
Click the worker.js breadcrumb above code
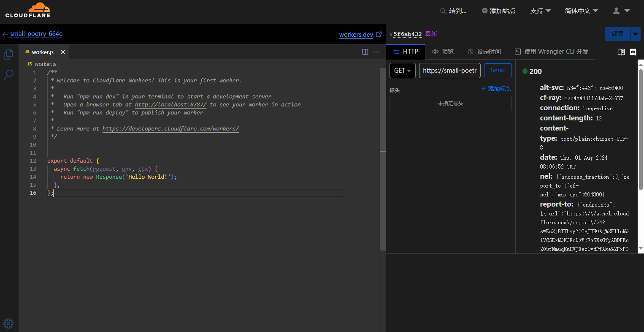tap(41, 64)
